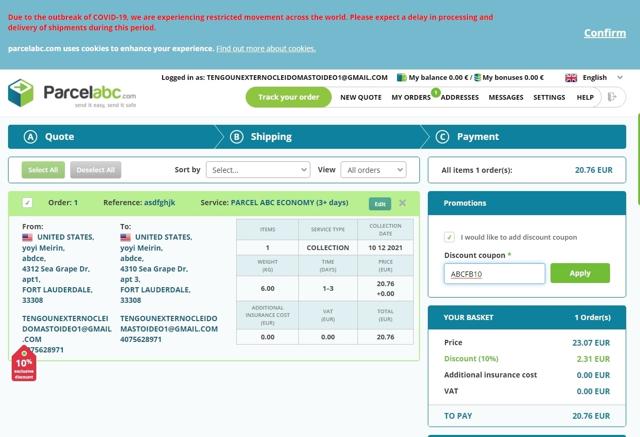Click the page vertical scrollbar
The height and width of the screenshot is (437, 640).
(637, 159)
